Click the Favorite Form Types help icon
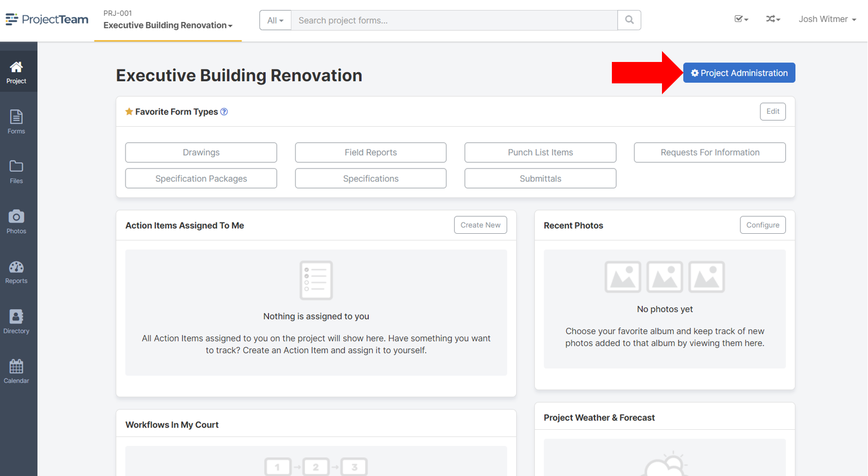This screenshot has width=868, height=476. pyautogui.click(x=224, y=112)
